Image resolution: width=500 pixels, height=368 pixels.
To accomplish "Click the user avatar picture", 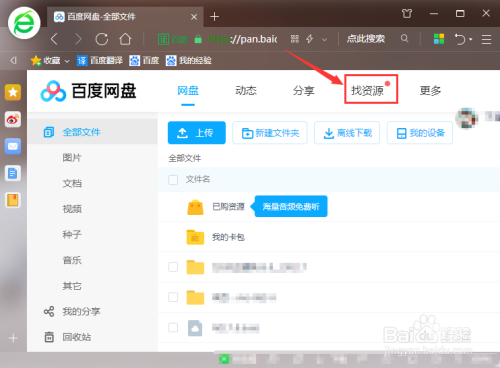I will coord(467,118).
